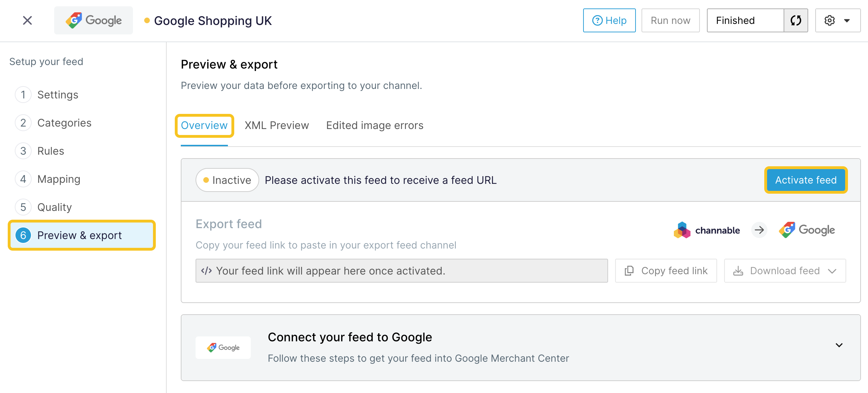Switch to the XML Preview tab

click(x=277, y=125)
